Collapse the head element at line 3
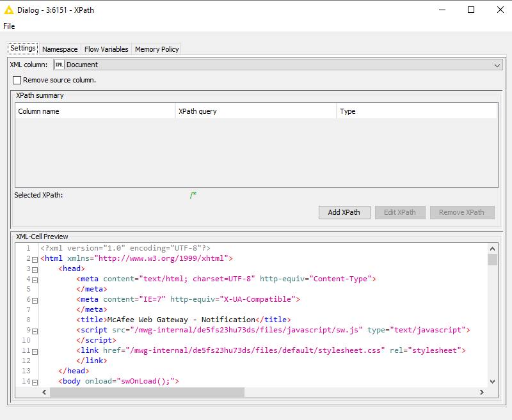 [35, 270]
